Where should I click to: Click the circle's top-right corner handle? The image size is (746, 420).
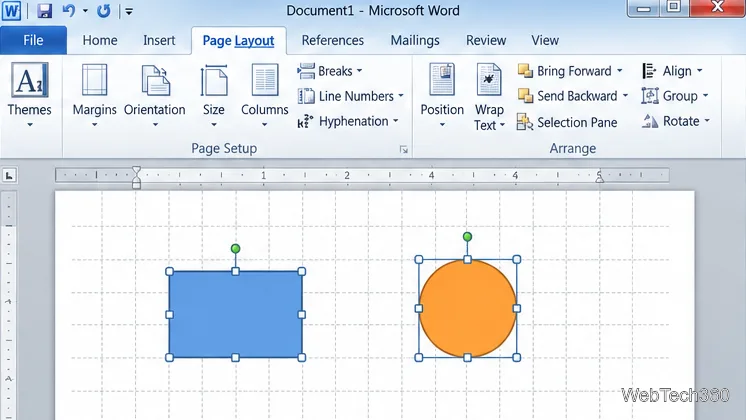pos(517,259)
